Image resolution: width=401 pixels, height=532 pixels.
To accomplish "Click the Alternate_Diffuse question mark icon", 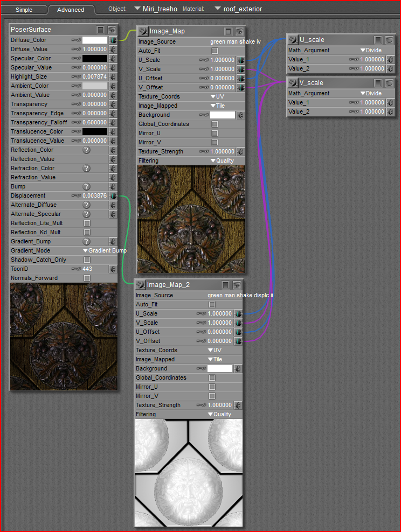I will tap(87, 205).
